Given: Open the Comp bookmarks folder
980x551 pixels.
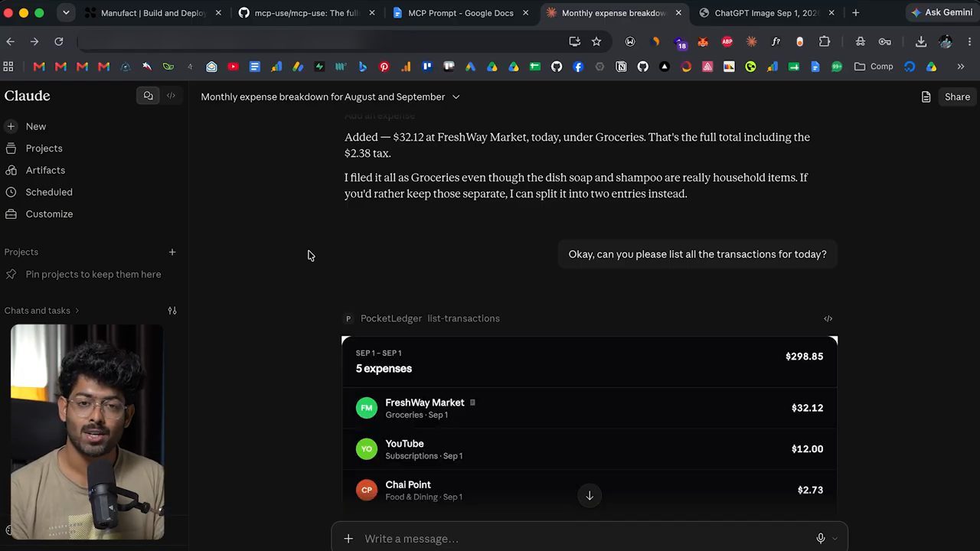Looking at the screenshot, I should (x=874, y=67).
